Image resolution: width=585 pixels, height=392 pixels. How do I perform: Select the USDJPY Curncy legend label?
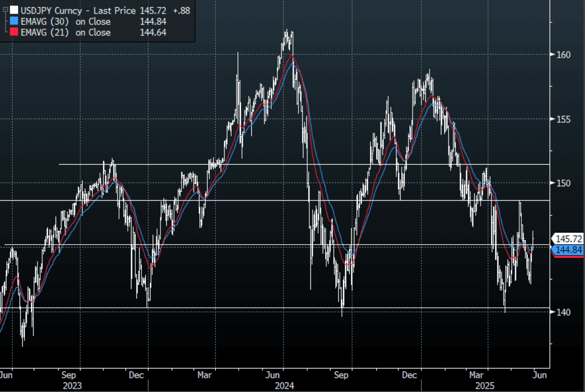pos(48,10)
